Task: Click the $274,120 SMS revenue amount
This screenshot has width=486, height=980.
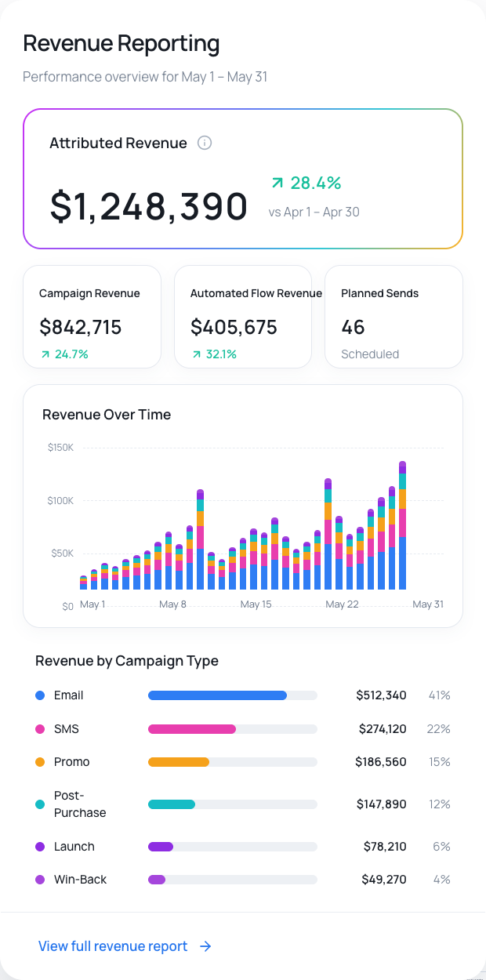Action: (x=383, y=729)
